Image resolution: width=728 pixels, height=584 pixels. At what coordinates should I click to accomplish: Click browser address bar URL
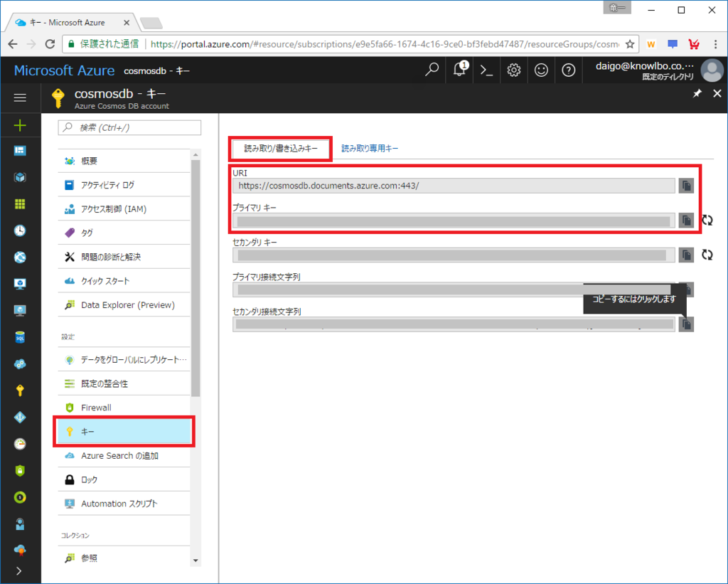385,44
